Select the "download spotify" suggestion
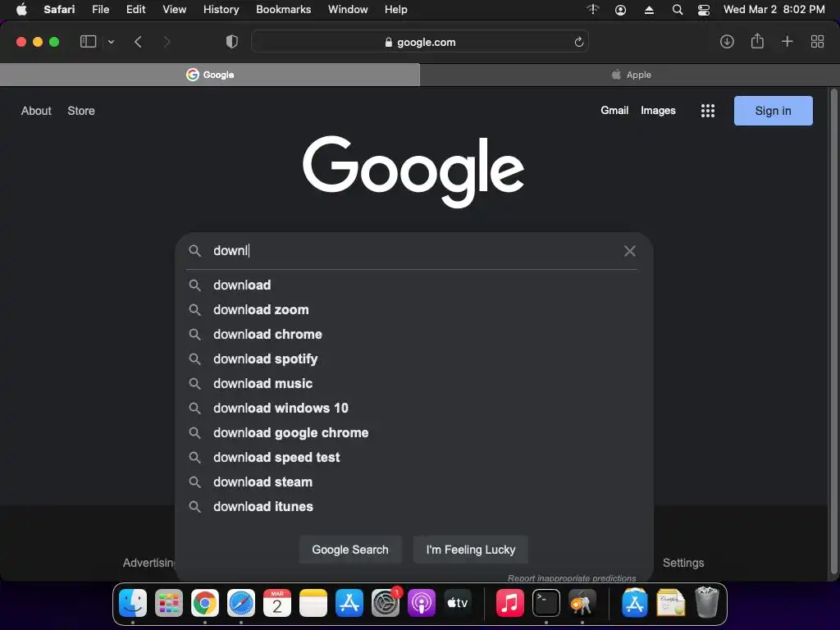840x630 pixels. [x=413, y=359]
